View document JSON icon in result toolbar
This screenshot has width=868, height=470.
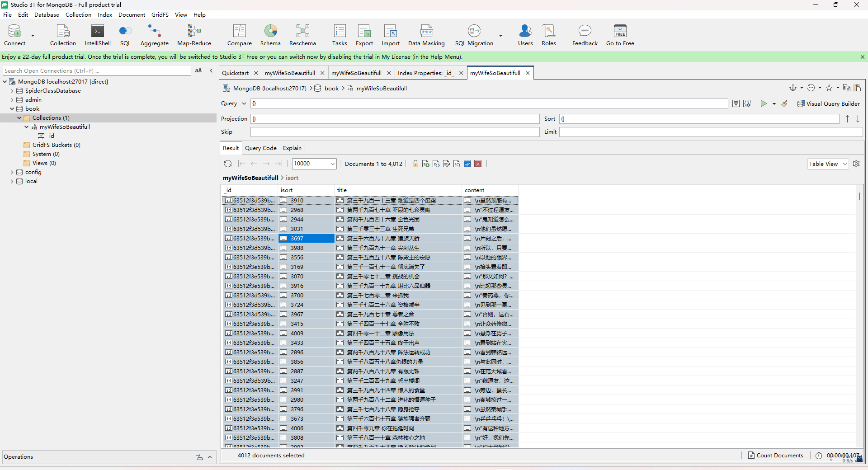tap(436, 164)
